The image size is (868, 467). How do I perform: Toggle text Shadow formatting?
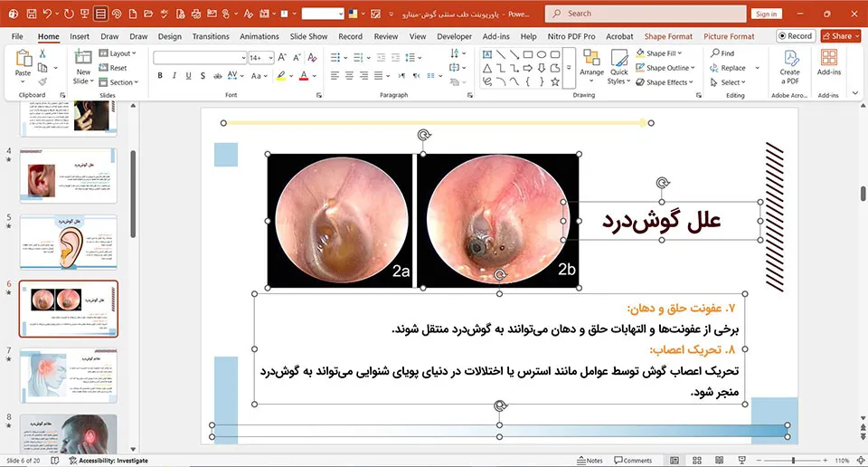pos(203,75)
